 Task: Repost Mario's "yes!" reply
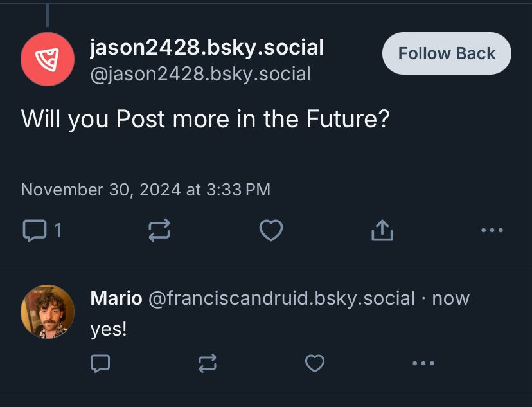[x=208, y=363]
